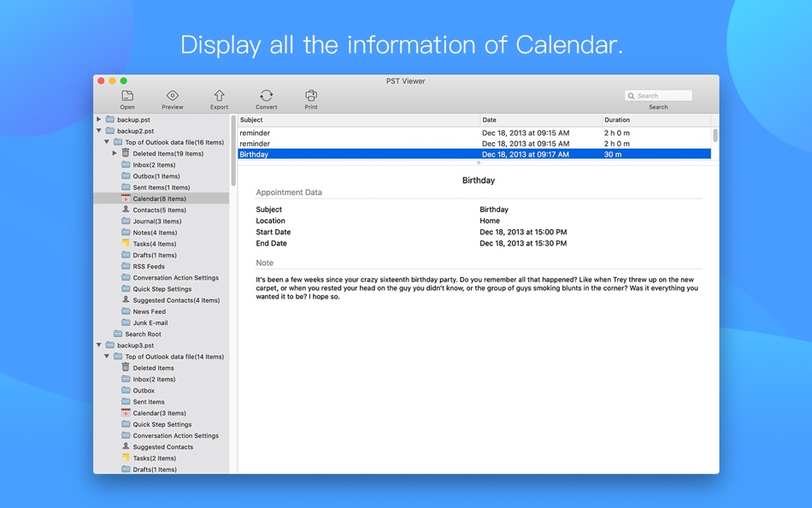The width and height of the screenshot is (812, 508).
Task: Click the Suggested Contacts person icon under backup3.pst
Action: coord(126,446)
